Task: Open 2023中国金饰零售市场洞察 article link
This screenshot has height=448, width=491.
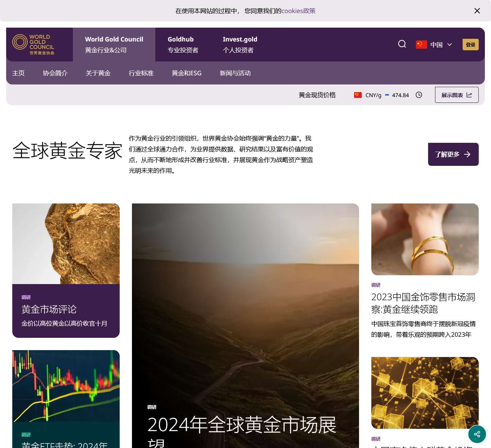Action: pyautogui.click(x=423, y=303)
